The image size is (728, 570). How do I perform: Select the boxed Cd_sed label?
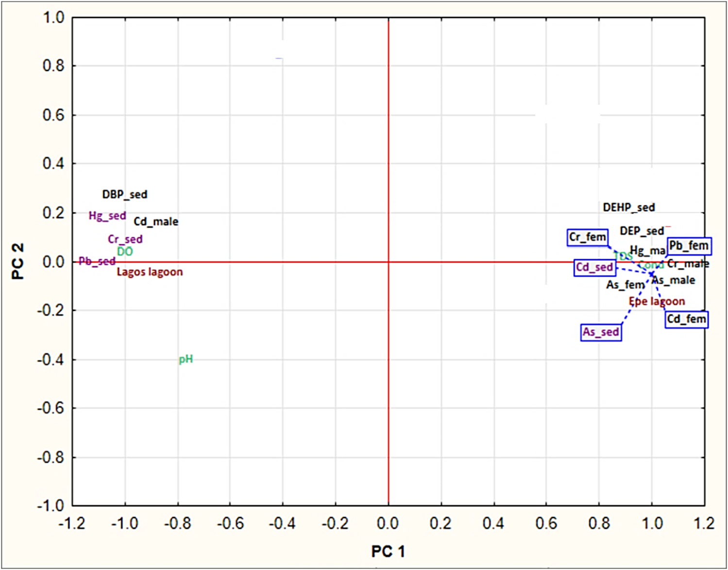pyautogui.click(x=594, y=267)
